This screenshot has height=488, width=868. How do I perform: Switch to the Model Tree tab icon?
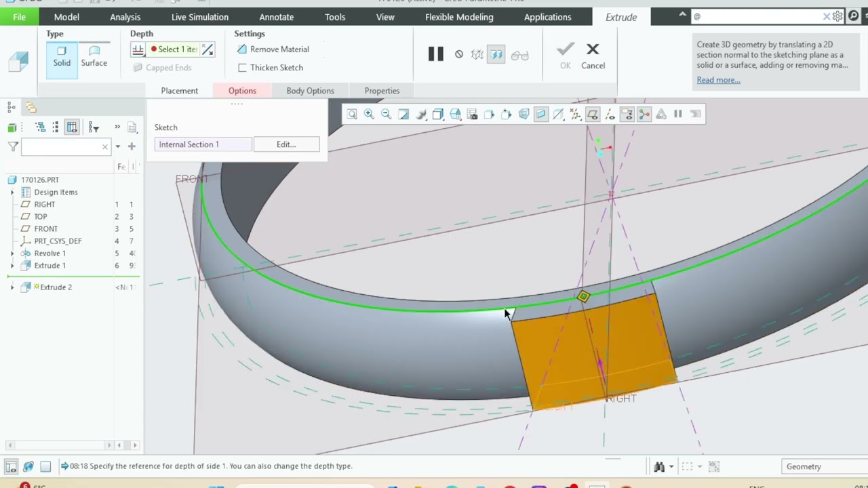pos(11,107)
